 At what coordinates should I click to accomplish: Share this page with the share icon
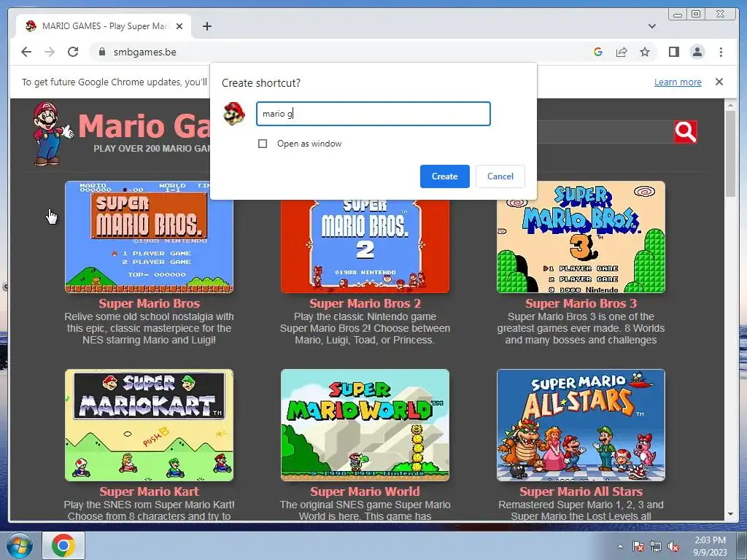coord(622,52)
